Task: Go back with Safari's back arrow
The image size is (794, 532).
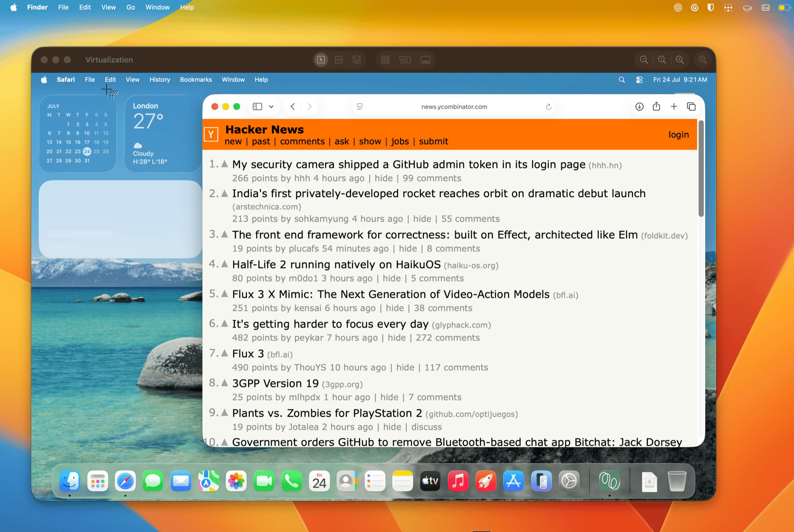Action: 293,106
